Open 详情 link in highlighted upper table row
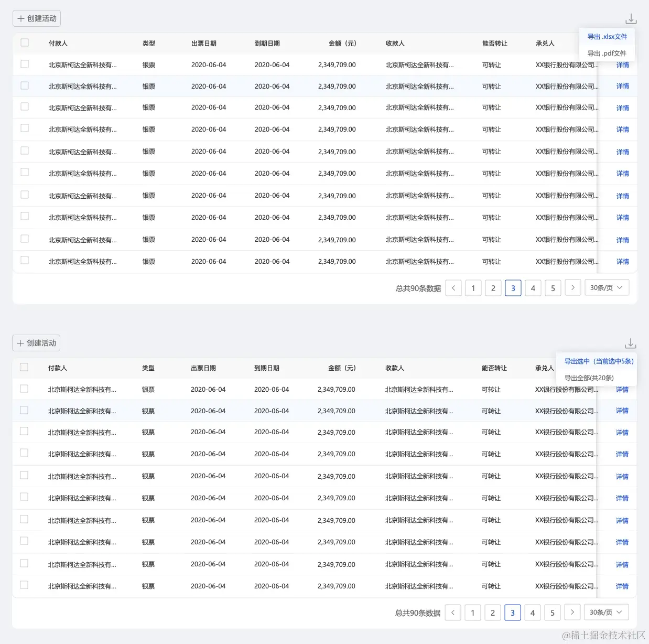 (x=623, y=86)
